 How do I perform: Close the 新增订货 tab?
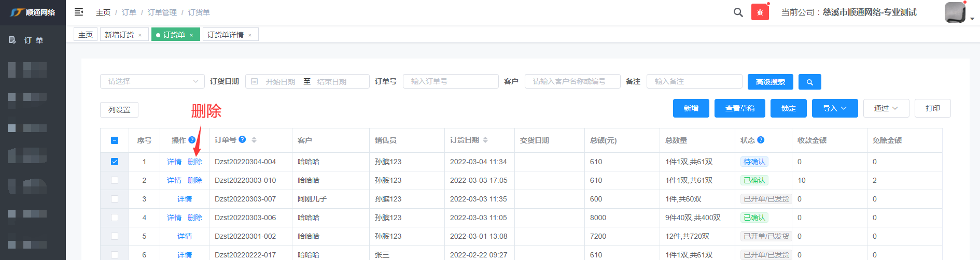coord(140,35)
